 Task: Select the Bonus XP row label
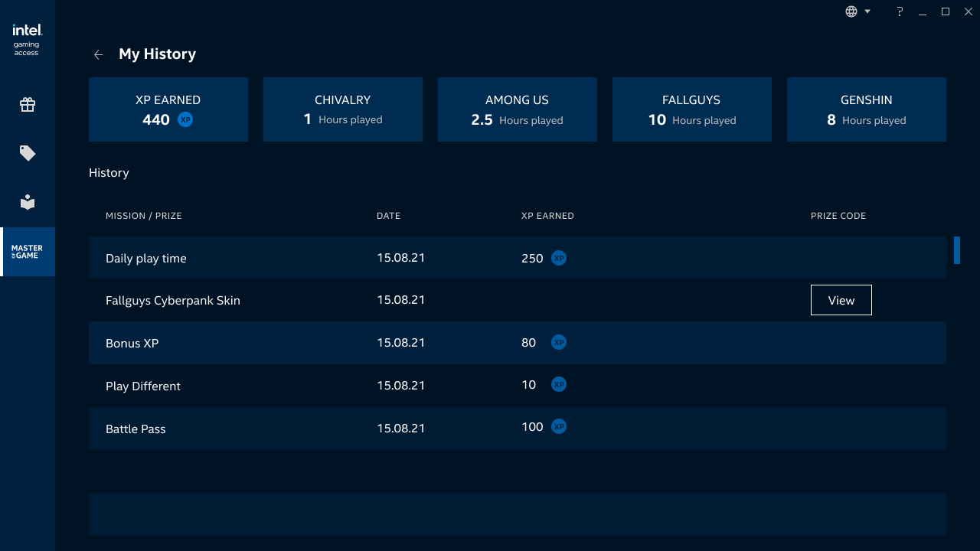tap(132, 343)
